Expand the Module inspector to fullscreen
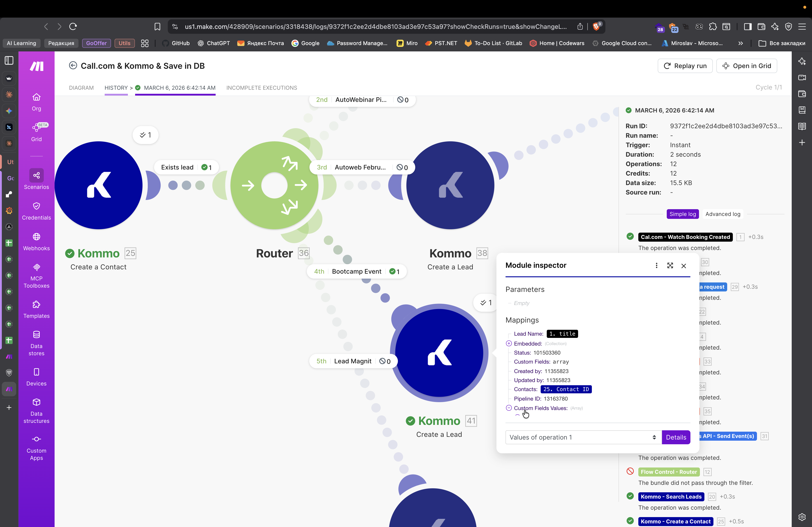 tap(670, 266)
